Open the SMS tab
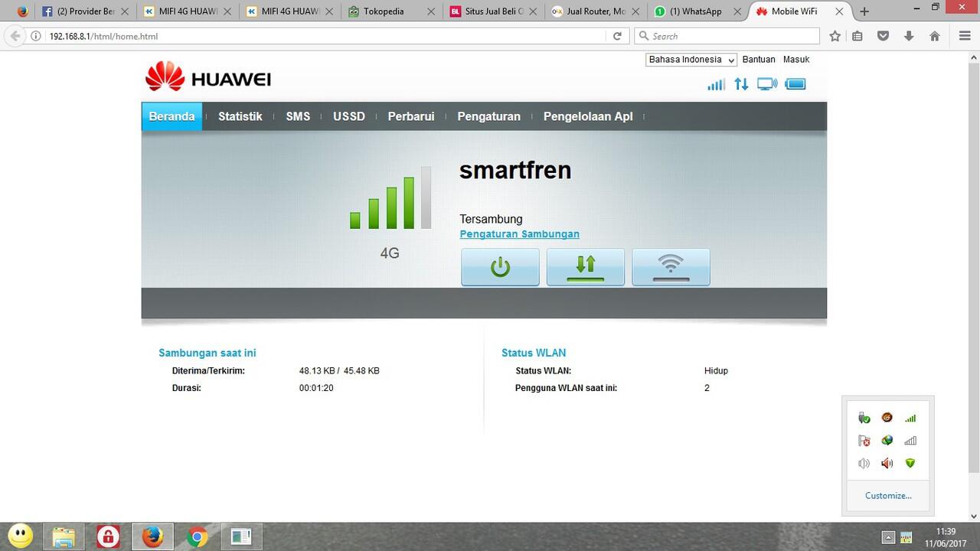 tap(298, 116)
